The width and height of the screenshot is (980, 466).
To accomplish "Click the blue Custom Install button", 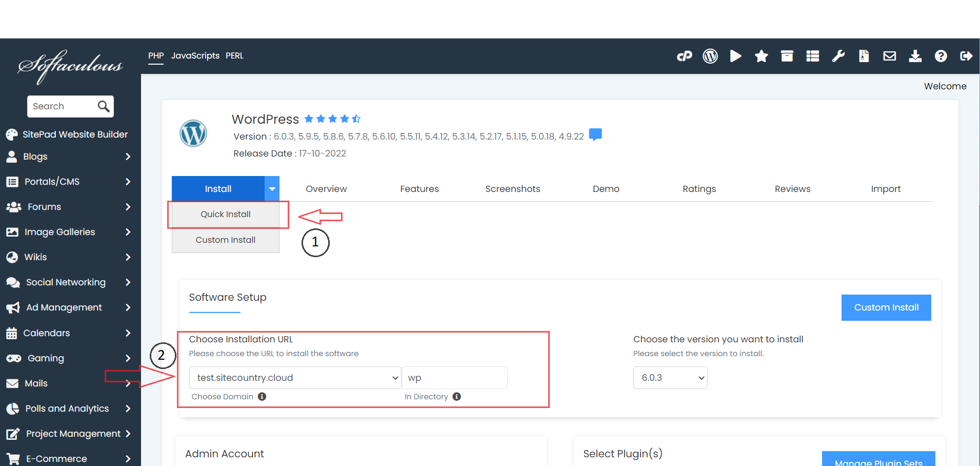I will tap(886, 307).
